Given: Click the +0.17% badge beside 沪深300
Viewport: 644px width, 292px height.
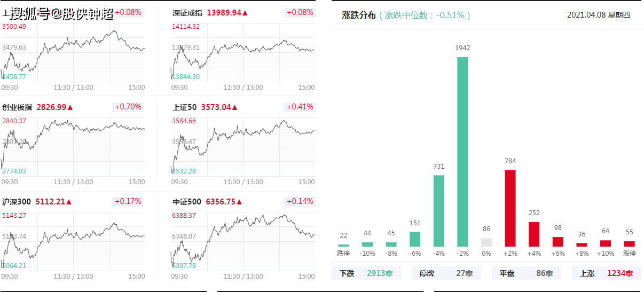Looking at the screenshot, I should [128, 201].
